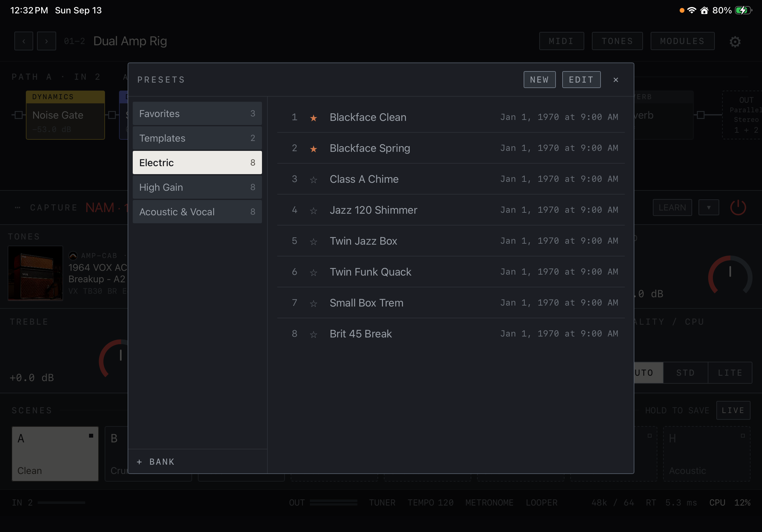Screen dimensions: 762x532
Task: Favorite the Brit 45 Break preset
Action: coord(313,334)
